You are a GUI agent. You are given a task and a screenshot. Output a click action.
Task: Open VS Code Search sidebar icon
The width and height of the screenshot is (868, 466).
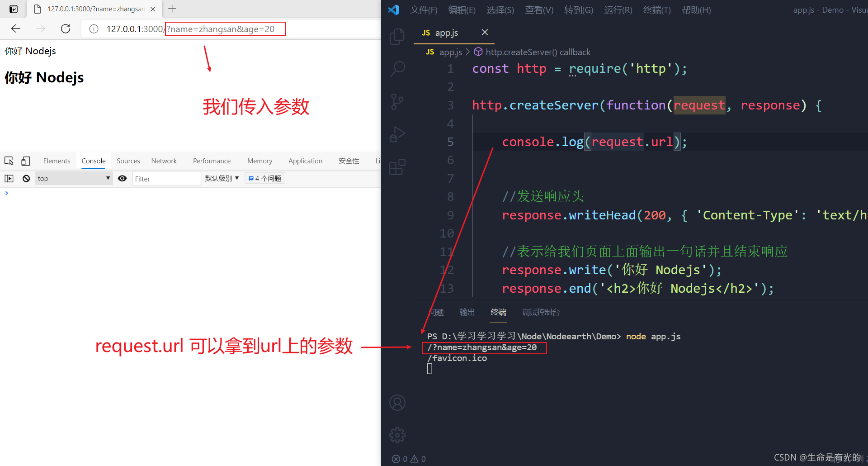coord(397,69)
